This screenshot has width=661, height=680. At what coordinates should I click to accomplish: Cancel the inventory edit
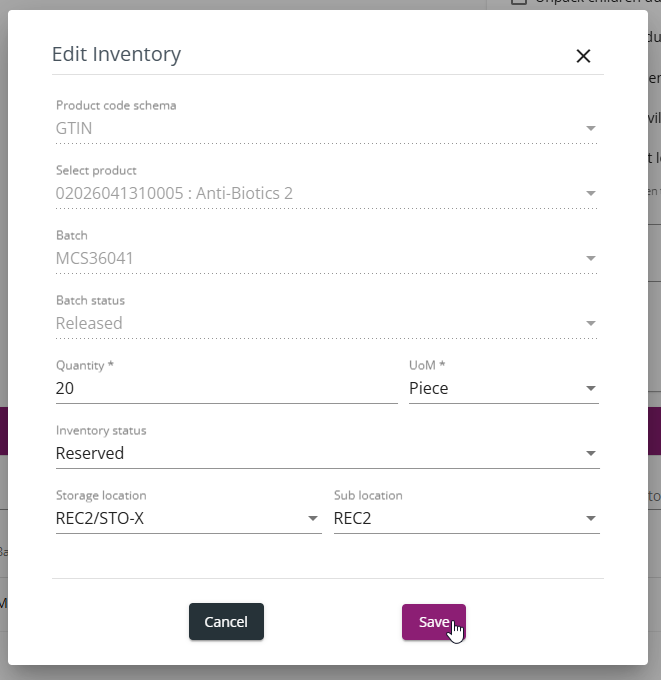(226, 621)
